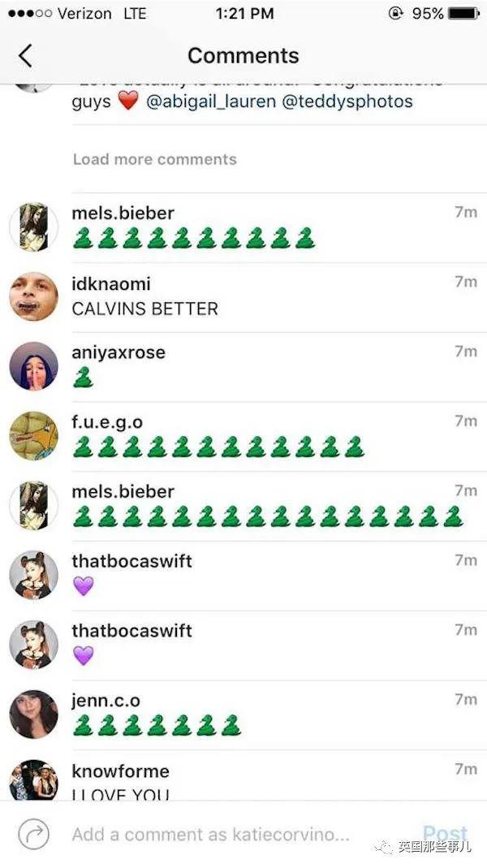Tap the red heart emoji in top comment

(x=128, y=101)
